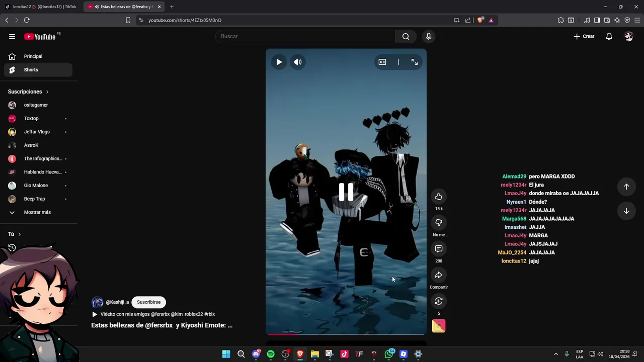Go to the YouTube home logo
Viewport: 644px width, 362px height.
coord(40,36)
